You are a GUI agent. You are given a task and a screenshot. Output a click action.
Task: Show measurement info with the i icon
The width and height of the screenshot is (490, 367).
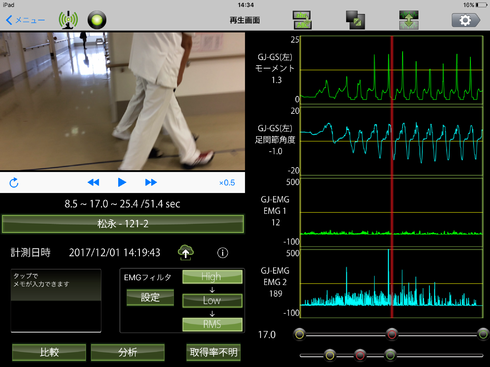[222, 253]
